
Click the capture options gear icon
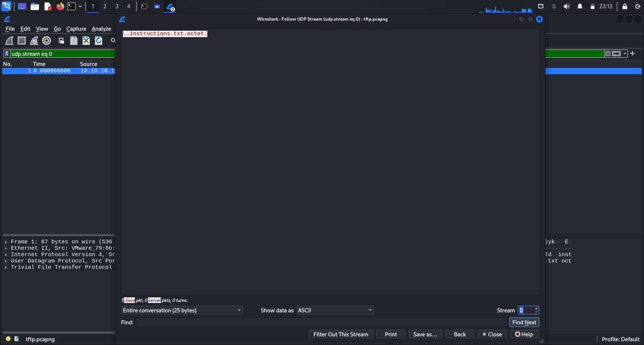pyautogui.click(x=46, y=40)
